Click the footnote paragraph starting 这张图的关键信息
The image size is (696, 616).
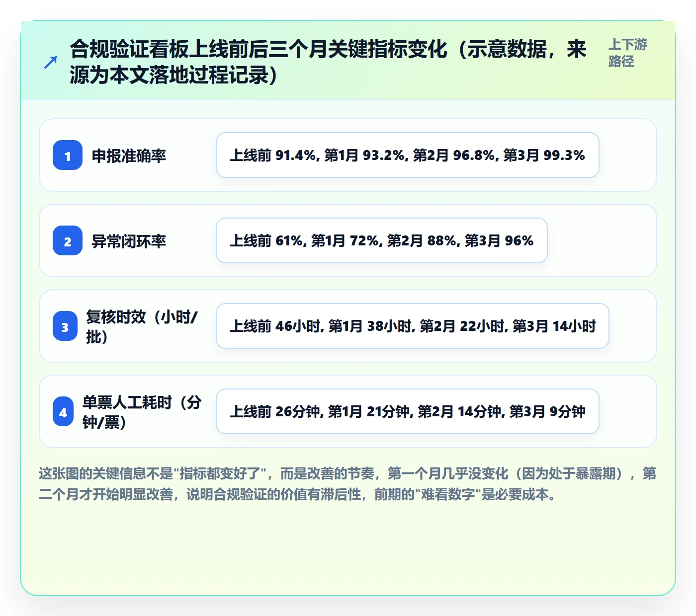pos(348,484)
